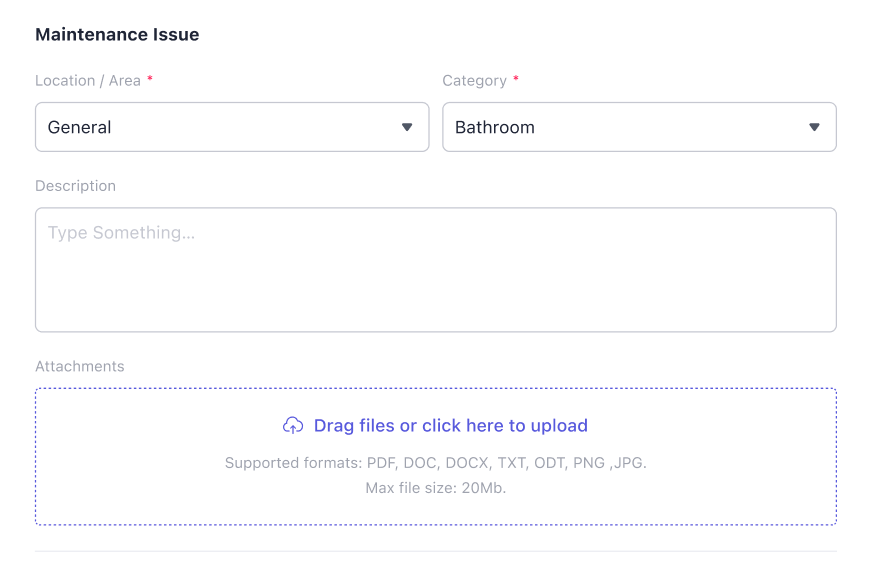
Task: Click the Category dropdown arrow
Action: coord(814,127)
